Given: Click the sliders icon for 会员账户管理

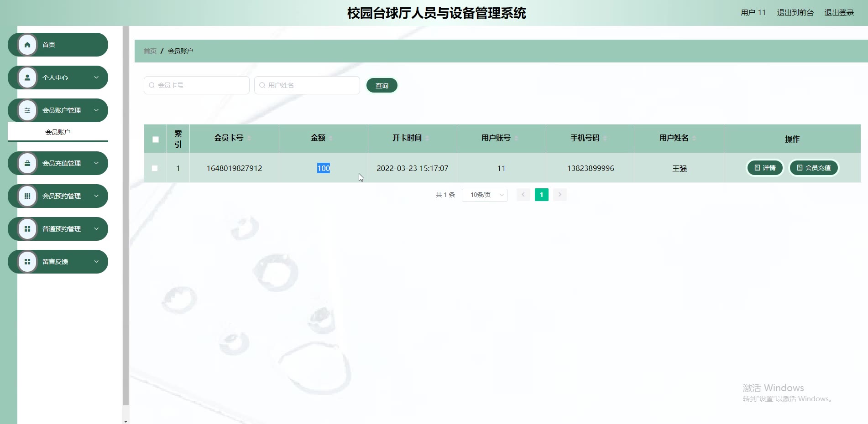Looking at the screenshot, I should click(x=27, y=110).
